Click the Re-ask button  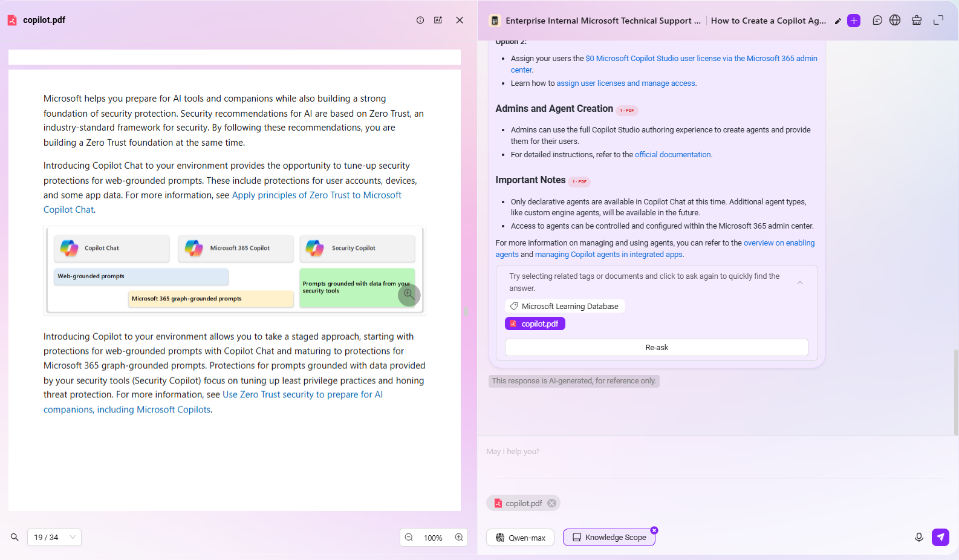pos(657,348)
